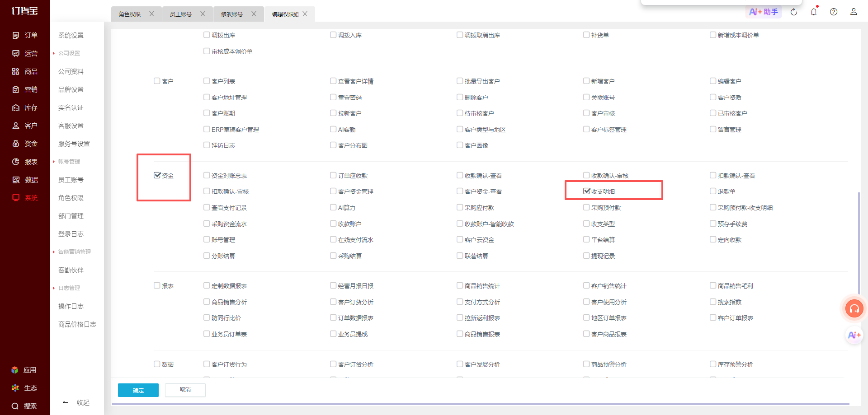Click the 确定 confirm button
The height and width of the screenshot is (415, 868).
tap(138, 390)
